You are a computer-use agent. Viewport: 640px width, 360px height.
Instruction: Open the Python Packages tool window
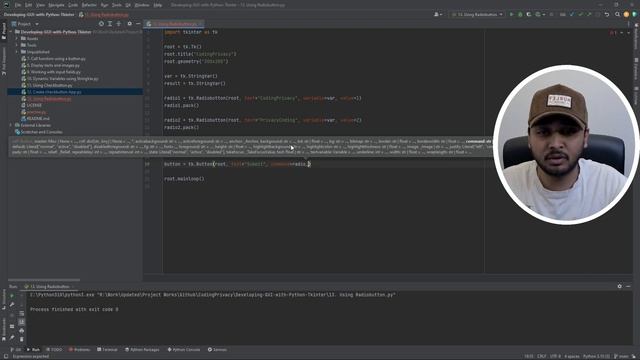tap(142, 350)
